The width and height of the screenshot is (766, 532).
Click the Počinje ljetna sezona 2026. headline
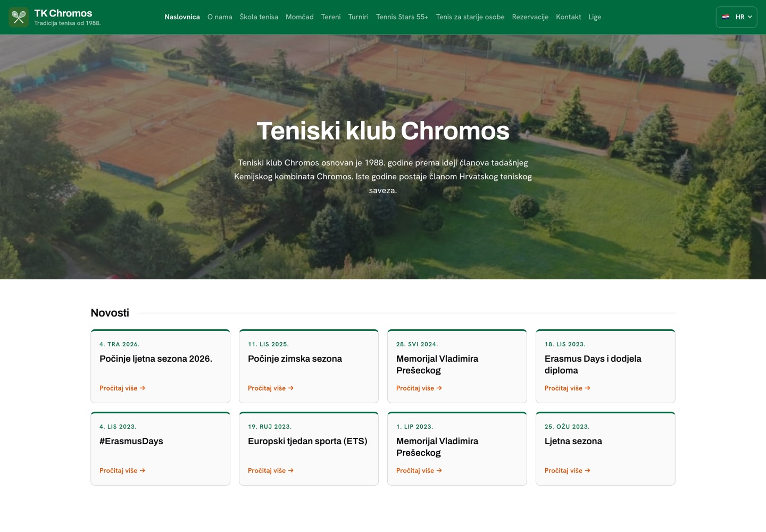click(156, 359)
